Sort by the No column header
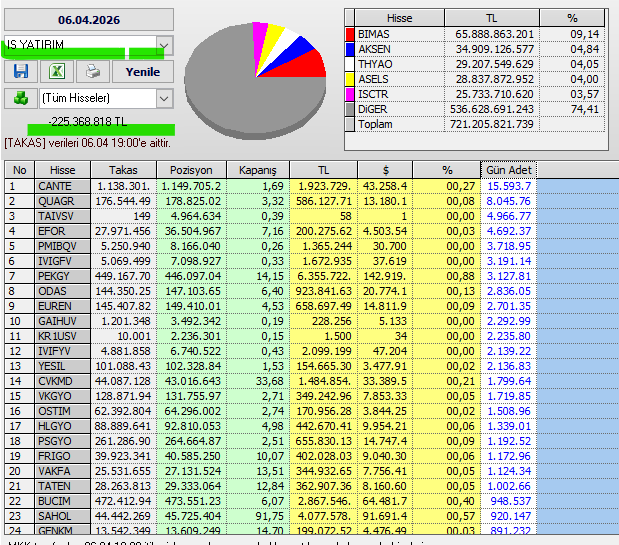Viewport: 619px width, 545px height. click(x=19, y=170)
